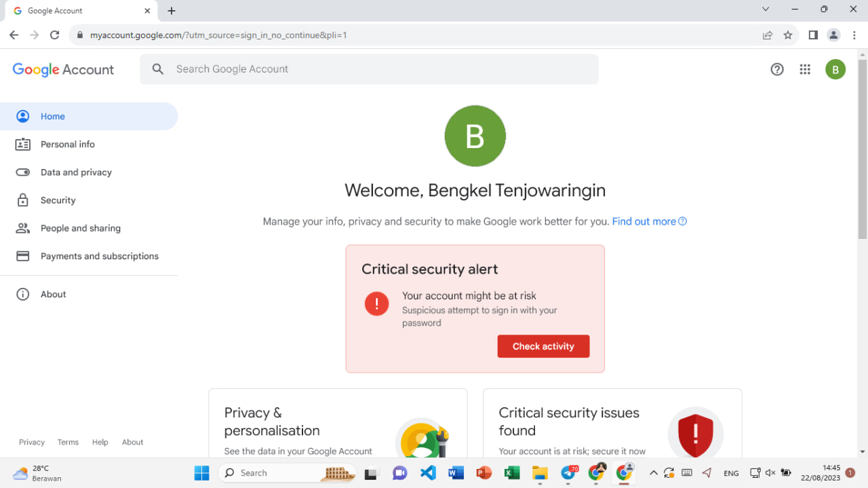
Task: Open the green B account avatar menu
Action: [x=835, y=69]
